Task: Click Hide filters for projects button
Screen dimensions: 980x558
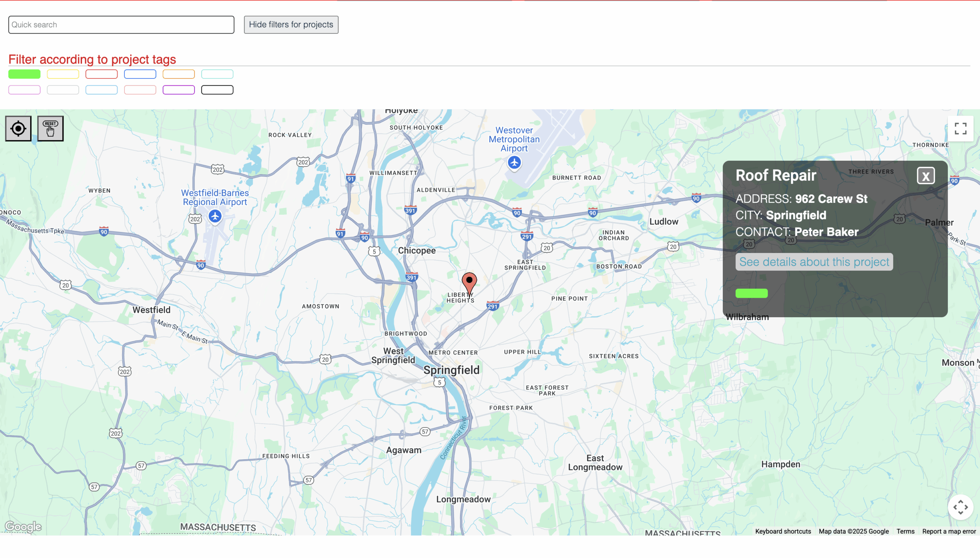Action: 291,24
